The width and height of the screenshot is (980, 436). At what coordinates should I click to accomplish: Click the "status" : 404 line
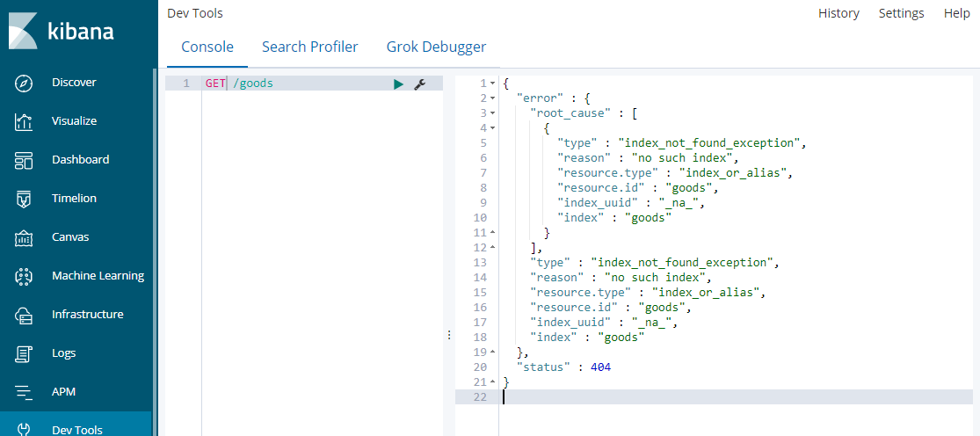[563, 367]
